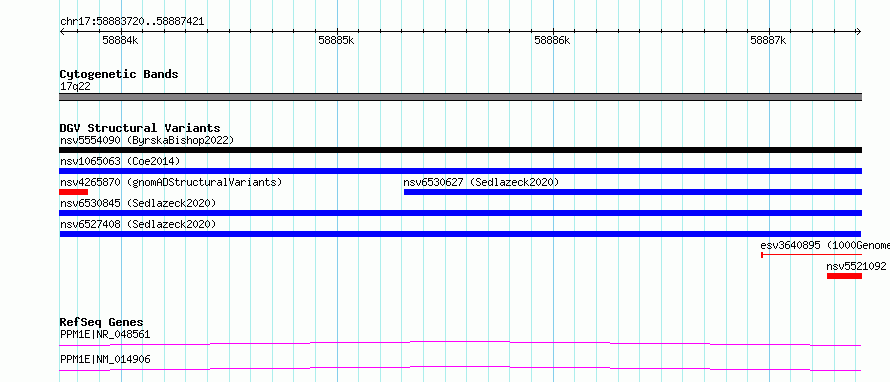
Task: Open variant nsv6530845 (Sedlazeck2020) label
Action: tap(138, 203)
